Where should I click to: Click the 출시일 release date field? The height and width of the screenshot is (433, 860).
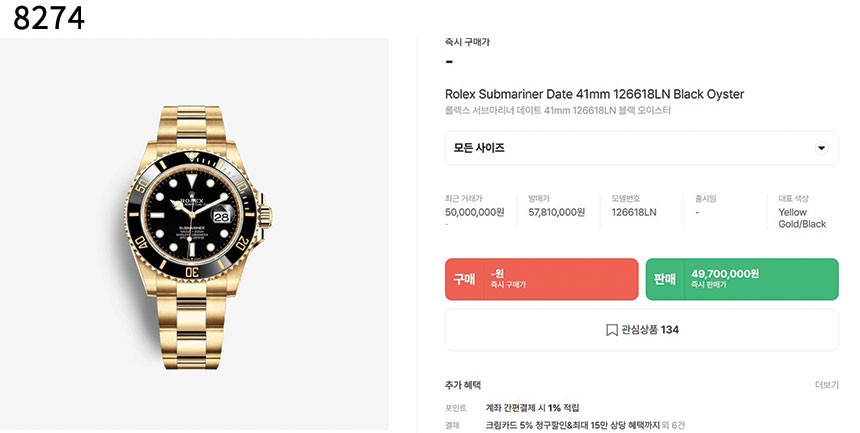point(706,206)
